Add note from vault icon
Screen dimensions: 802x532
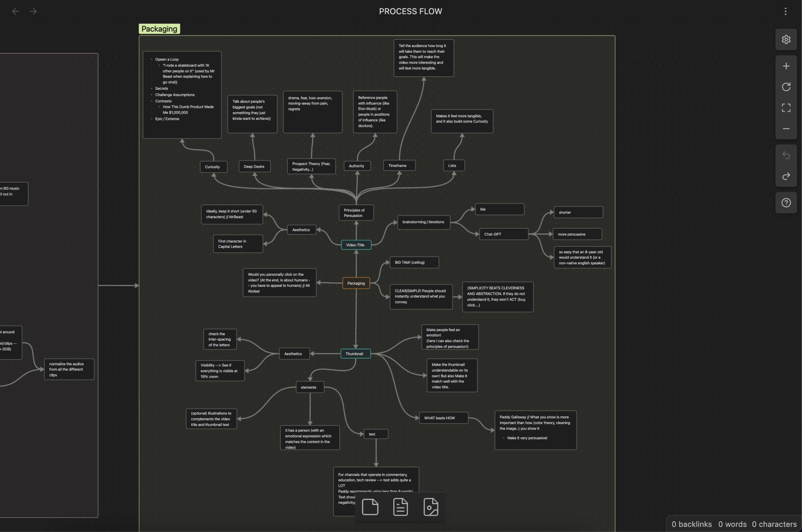pos(400,507)
